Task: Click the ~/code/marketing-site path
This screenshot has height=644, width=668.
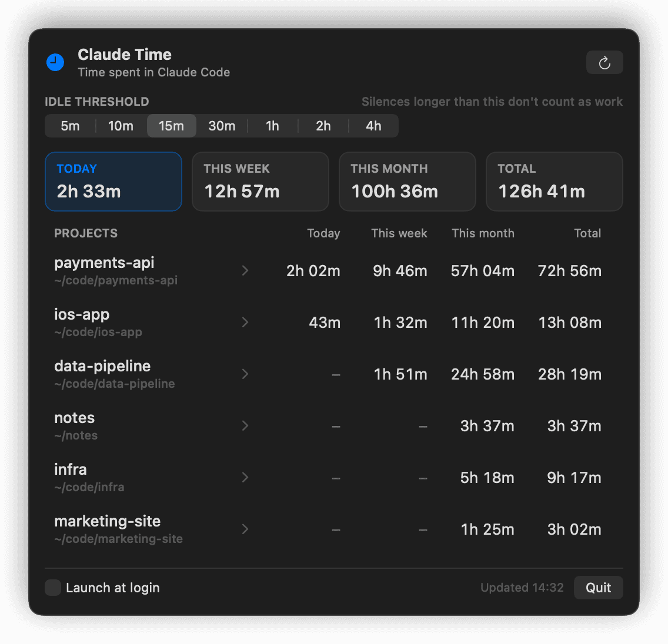Action: coord(118,539)
